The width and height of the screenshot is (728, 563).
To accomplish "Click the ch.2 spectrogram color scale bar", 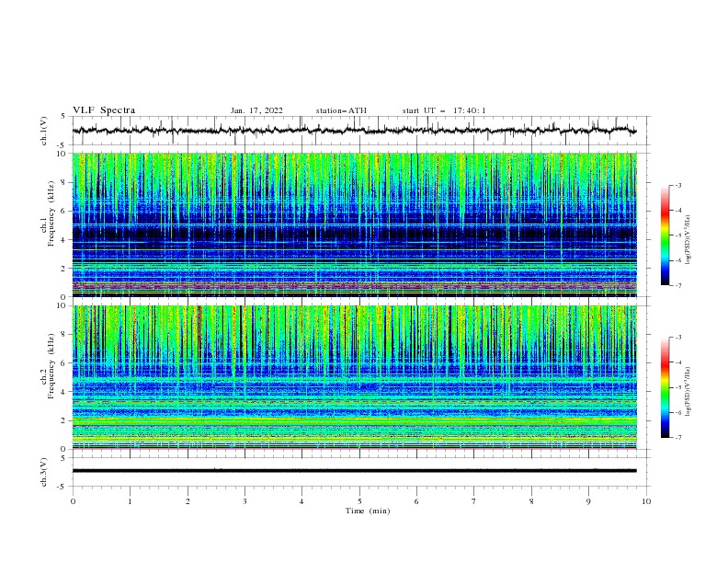I will pyautogui.click(x=665, y=387).
